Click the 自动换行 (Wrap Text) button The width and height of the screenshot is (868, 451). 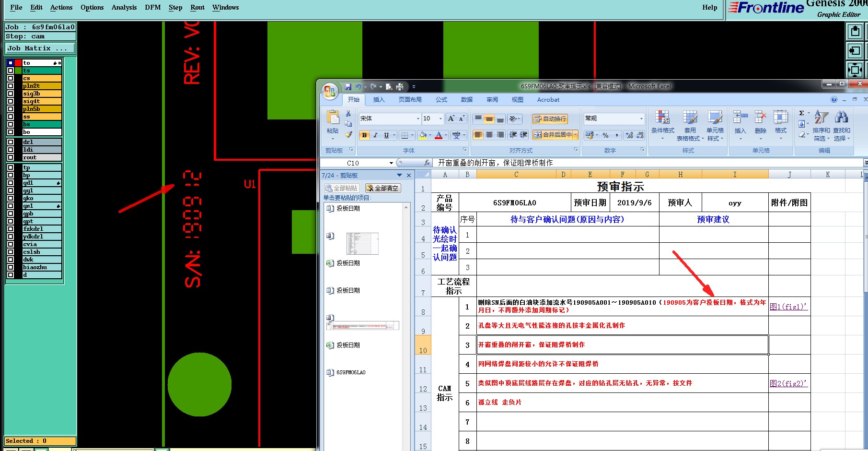550,119
